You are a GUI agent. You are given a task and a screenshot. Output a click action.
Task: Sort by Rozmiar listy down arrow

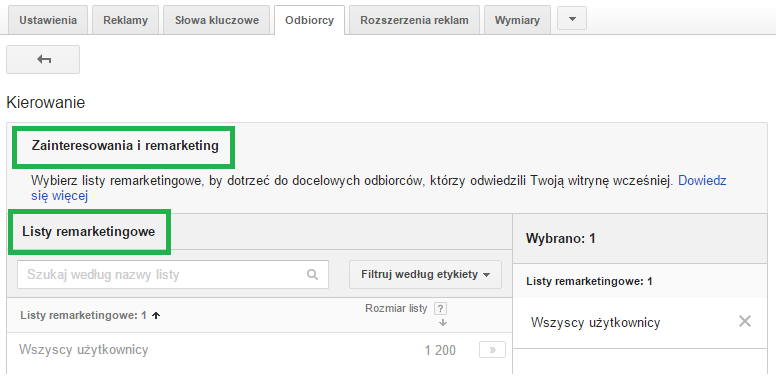pos(443,323)
